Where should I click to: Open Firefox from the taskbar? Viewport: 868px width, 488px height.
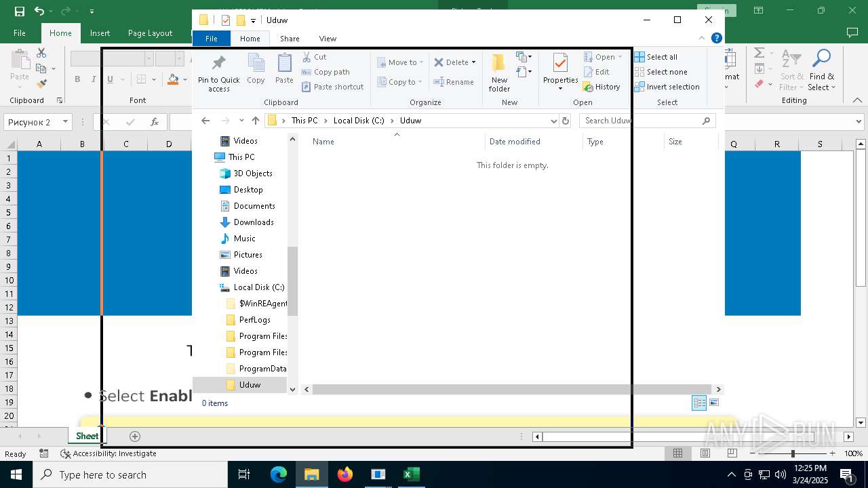(x=345, y=474)
